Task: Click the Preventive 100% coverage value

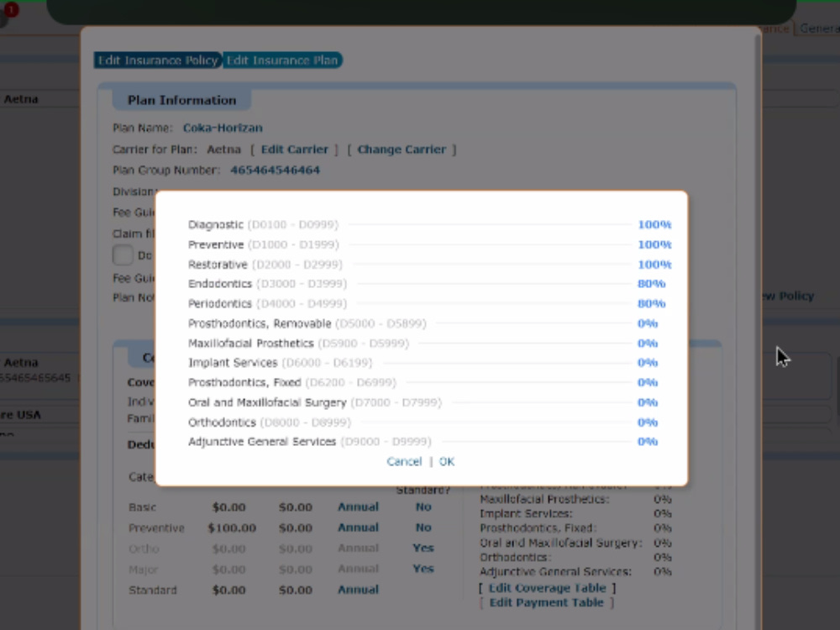Action: click(654, 244)
